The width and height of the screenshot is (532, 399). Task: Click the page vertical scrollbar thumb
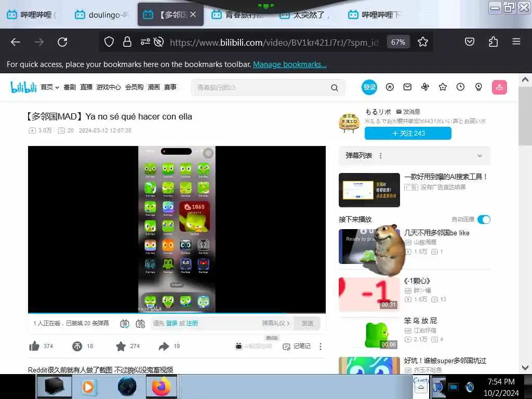(x=525, y=115)
